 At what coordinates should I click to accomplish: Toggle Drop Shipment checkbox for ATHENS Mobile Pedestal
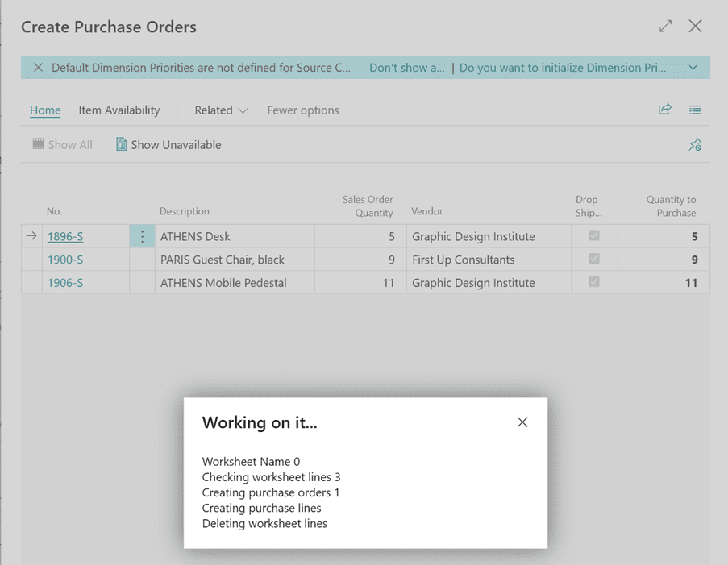[x=594, y=283]
